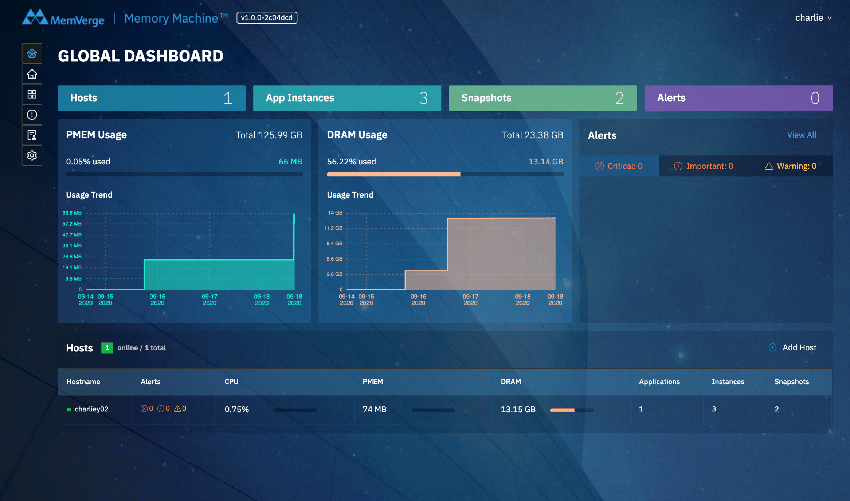Click charliey02 critical alert count icon

point(144,408)
